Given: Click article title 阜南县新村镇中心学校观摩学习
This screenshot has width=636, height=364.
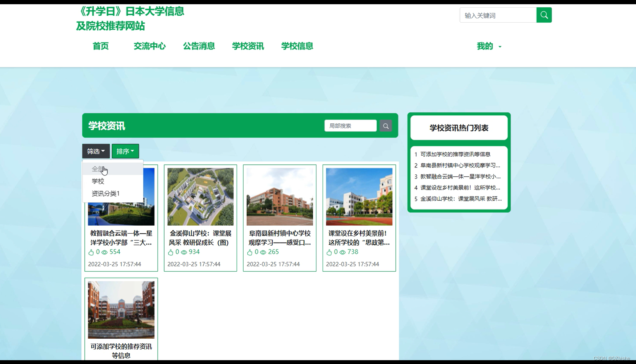Looking at the screenshot, I should [280, 238].
